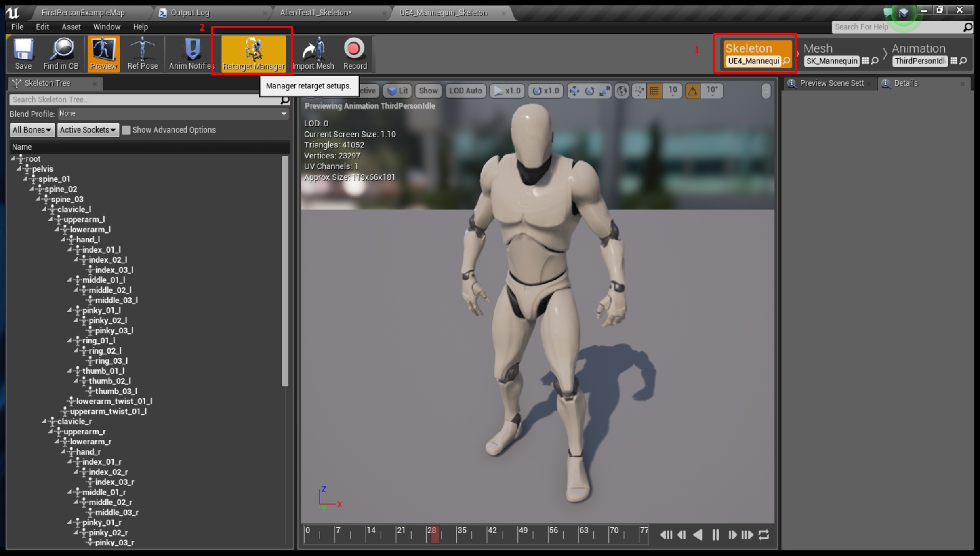Toggle animation looping
Screen dimensions: 980x556
pos(763,535)
